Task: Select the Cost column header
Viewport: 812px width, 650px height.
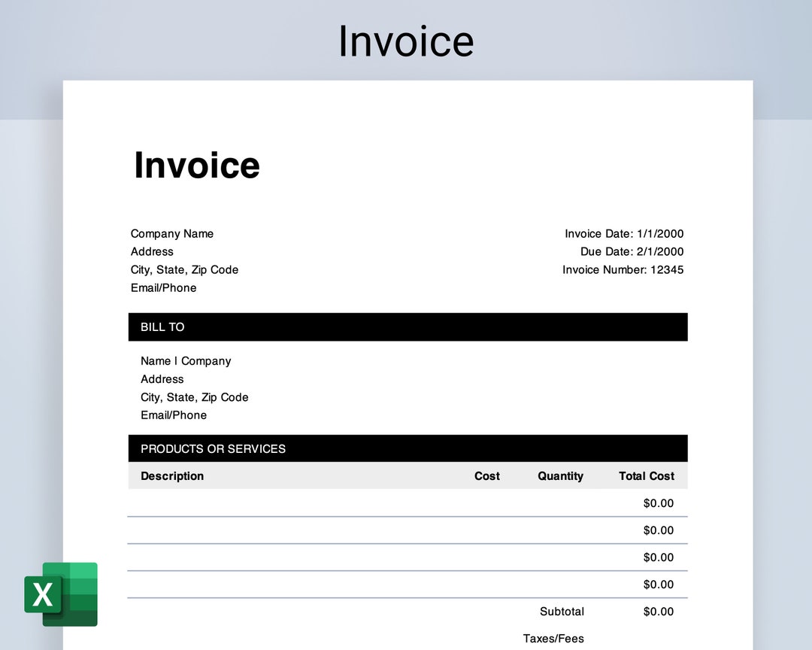Action: coord(486,475)
